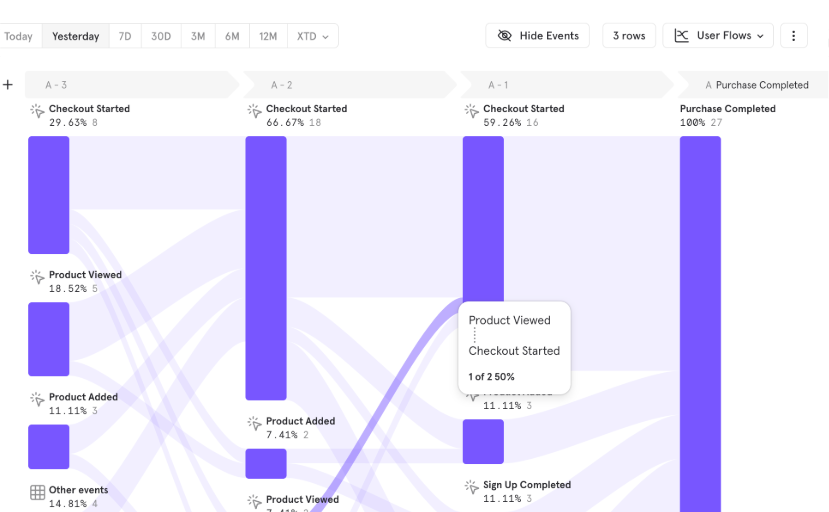829x512 pixels.
Task: Click the '100%' value
Action: pyautogui.click(x=692, y=122)
